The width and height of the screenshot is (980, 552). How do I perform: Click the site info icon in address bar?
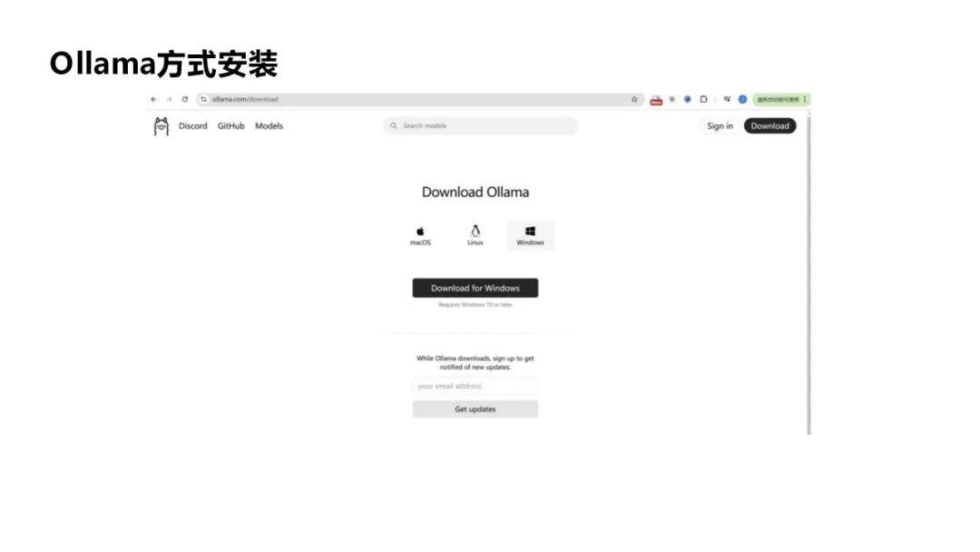[204, 99]
